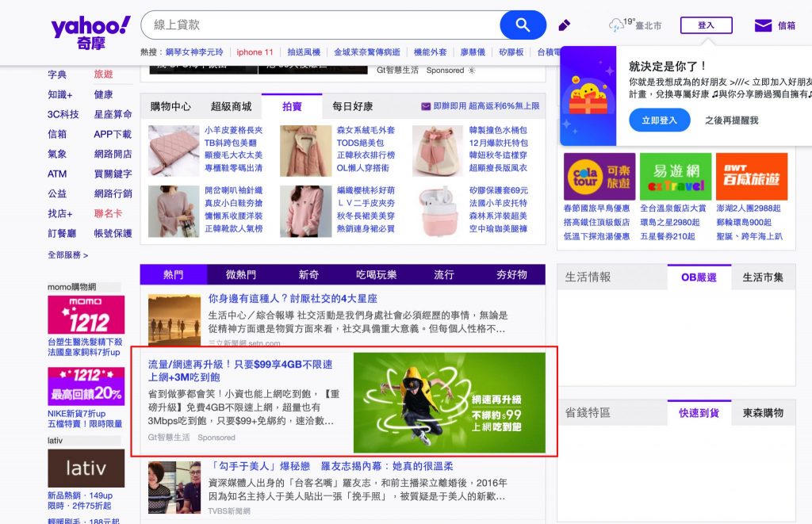This screenshot has width=812, height=524.
Task: Click headline 你身邊有這種人？討厭社交的4大星座
Action: [293, 298]
